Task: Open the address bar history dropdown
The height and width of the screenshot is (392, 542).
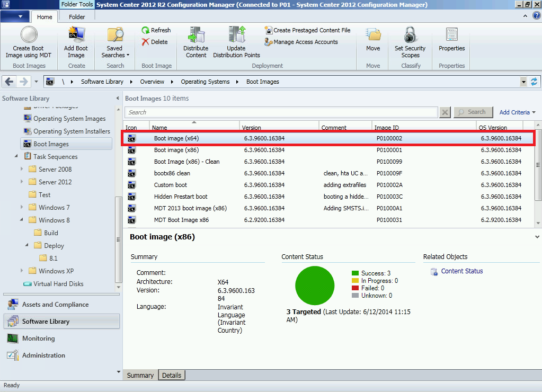Action: pyautogui.click(x=523, y=82)
